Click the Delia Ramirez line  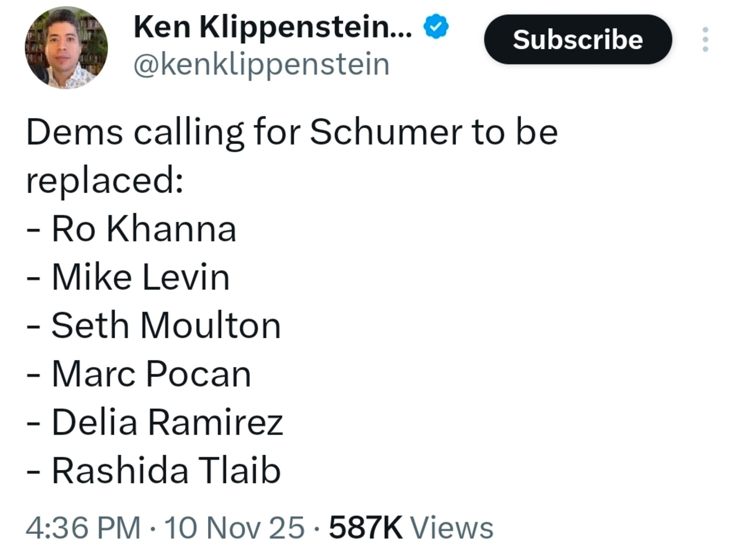pos(167,422)
